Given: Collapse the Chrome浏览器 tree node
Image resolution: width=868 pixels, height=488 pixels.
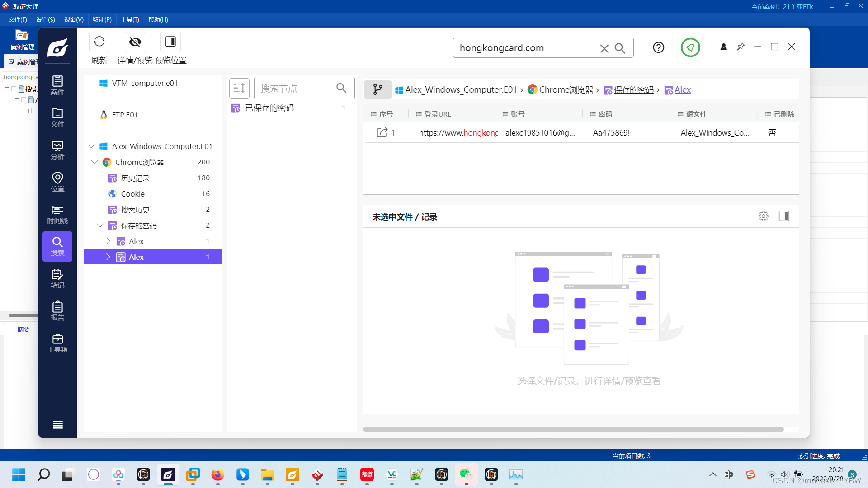Looking at the screenshot, I should (94, 162).
